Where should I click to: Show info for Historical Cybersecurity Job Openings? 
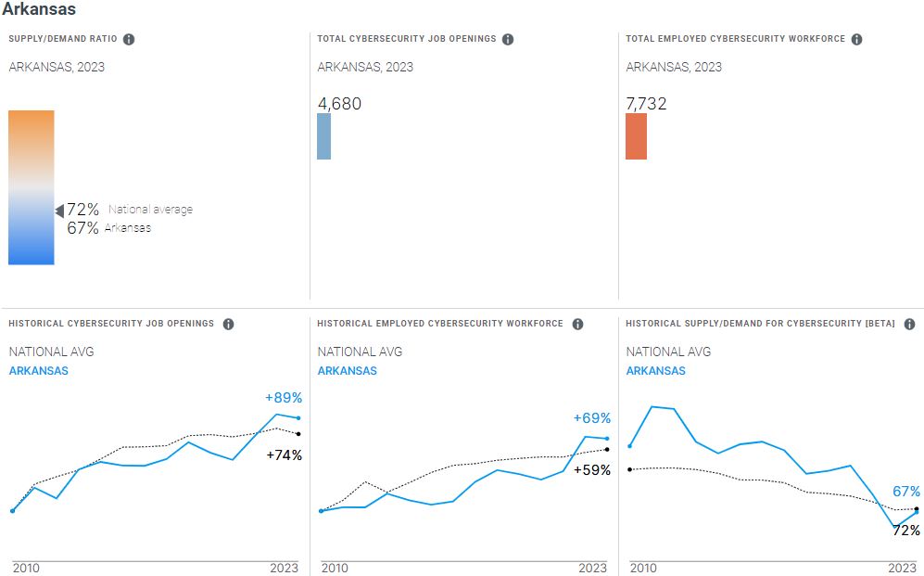228,324
